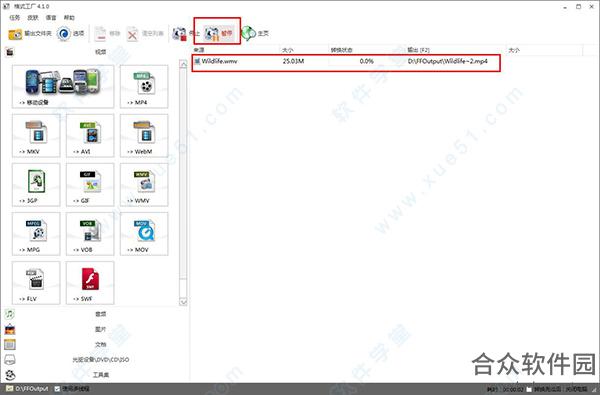Click the Stop conversion toolbar button
Image resolution: width=600 pixels, height=395 pixels.
click(186, 34)
